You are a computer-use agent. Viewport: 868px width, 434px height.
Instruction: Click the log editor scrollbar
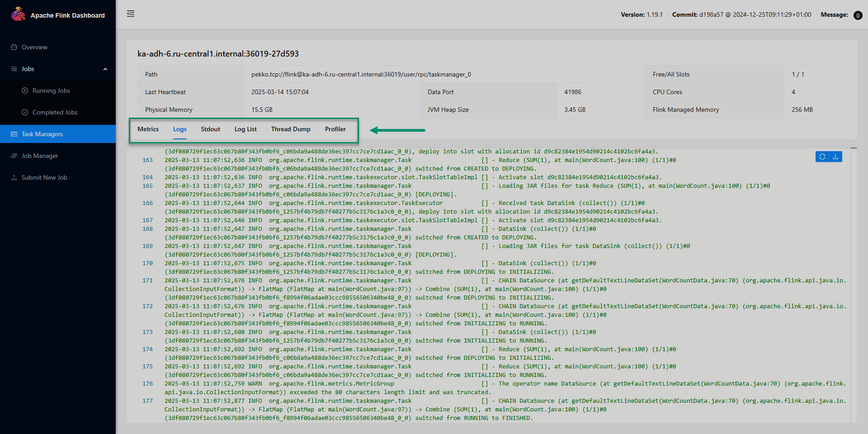click(x=854, y=285)
